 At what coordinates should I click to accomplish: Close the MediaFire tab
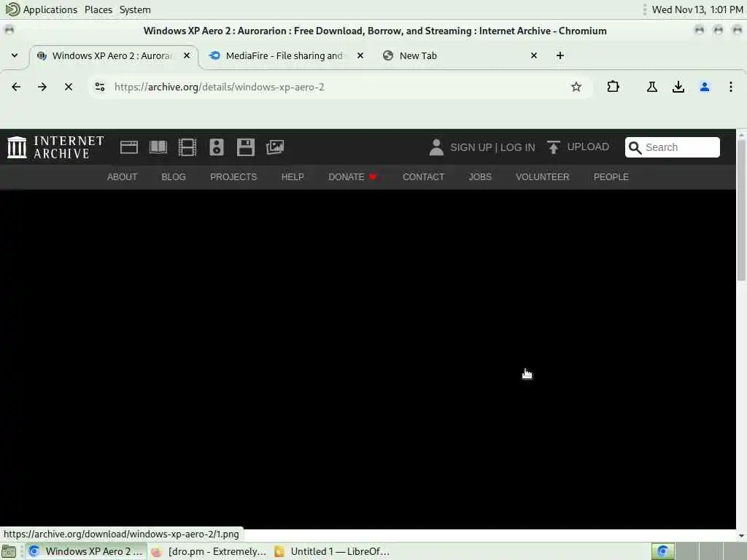pyautogui.click(x=360, y=55)
